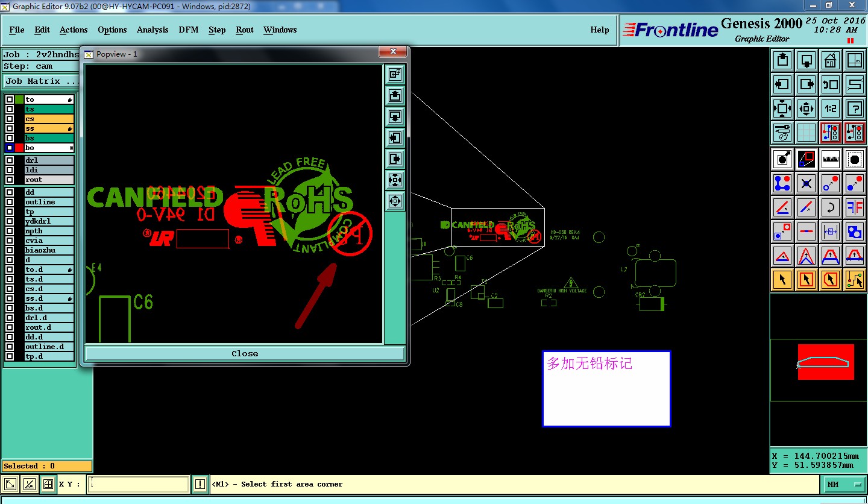Select the plain arrow pointer select tool

tap(782, 280)
